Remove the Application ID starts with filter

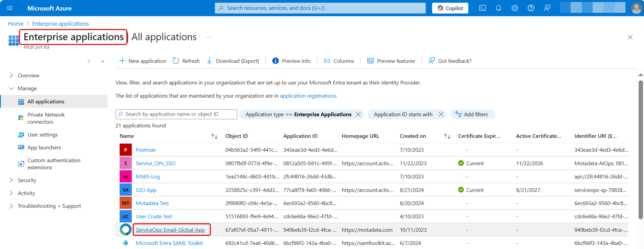(x=441, y=115)
